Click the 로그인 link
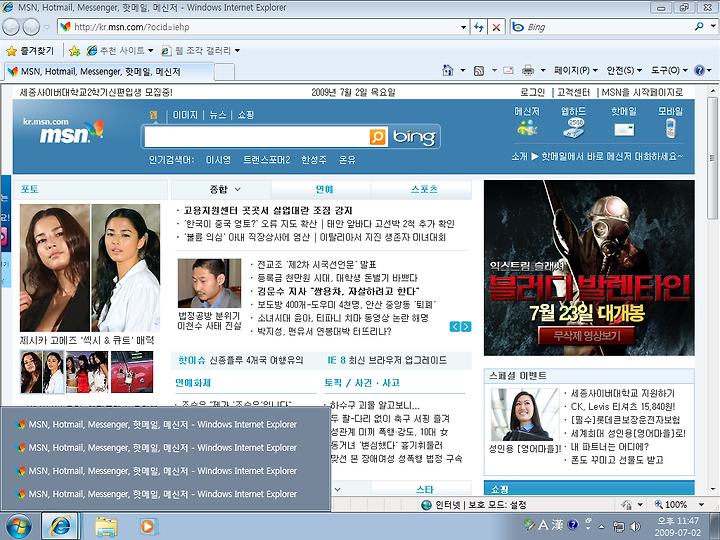The height and width of the screenshot is (540, 720). (x=533, y=92)
